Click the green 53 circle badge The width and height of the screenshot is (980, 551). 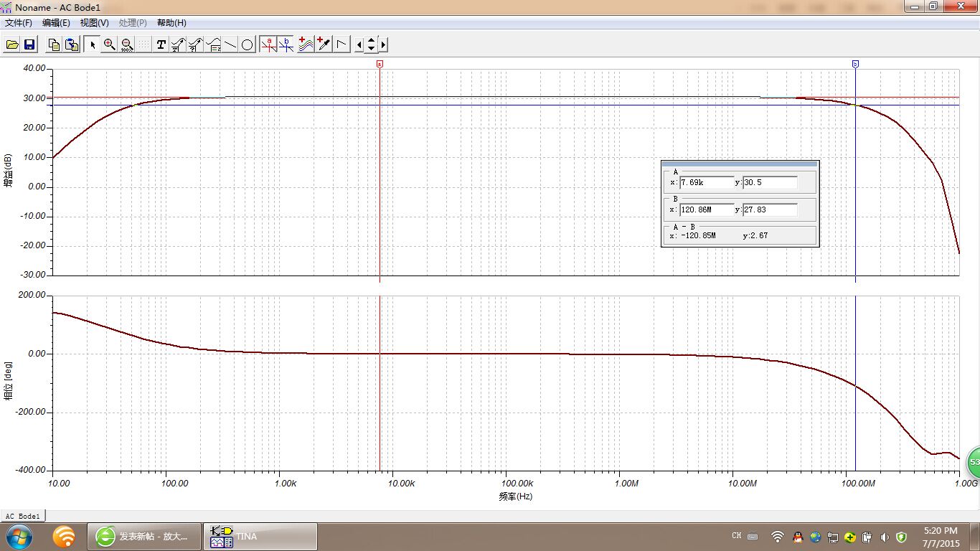(973, 462)
